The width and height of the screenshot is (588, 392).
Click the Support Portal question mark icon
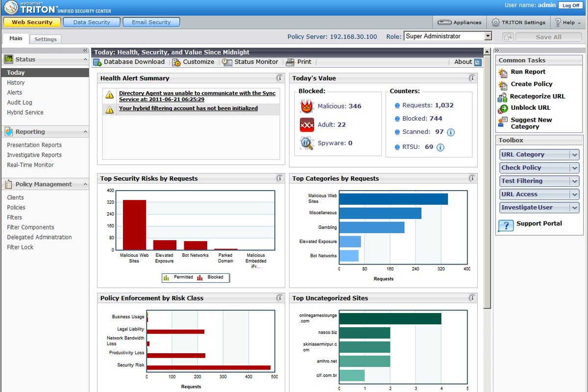tap(506, 225)
